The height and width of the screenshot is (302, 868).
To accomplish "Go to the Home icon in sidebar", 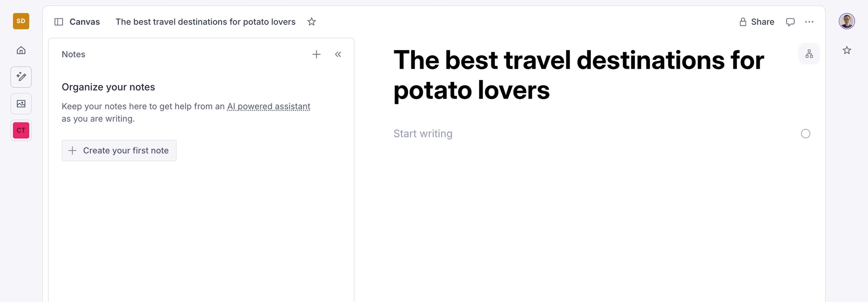I will coord(21,50).
